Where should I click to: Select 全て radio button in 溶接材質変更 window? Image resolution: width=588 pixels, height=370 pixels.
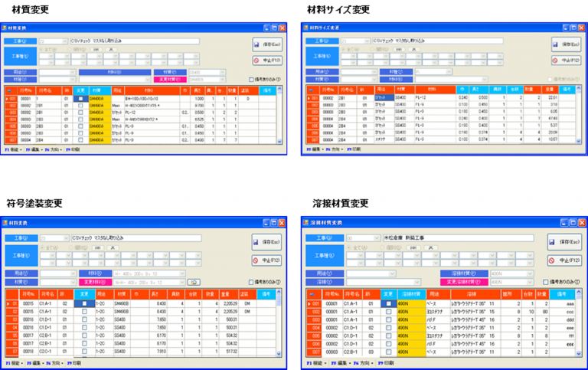(349, 247)
